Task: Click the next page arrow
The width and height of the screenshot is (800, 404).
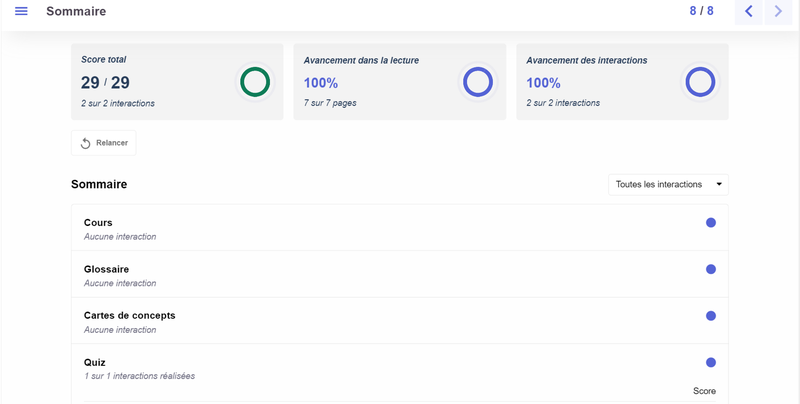Action: coord(779,12)
